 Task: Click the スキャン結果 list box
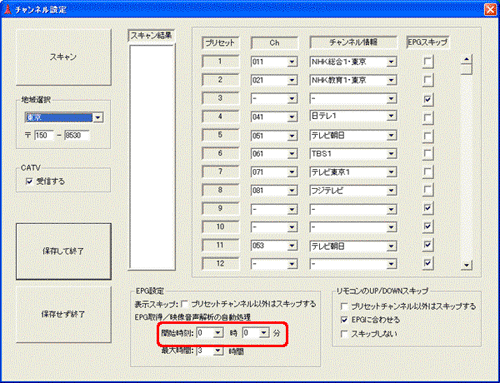coord(152,157)
